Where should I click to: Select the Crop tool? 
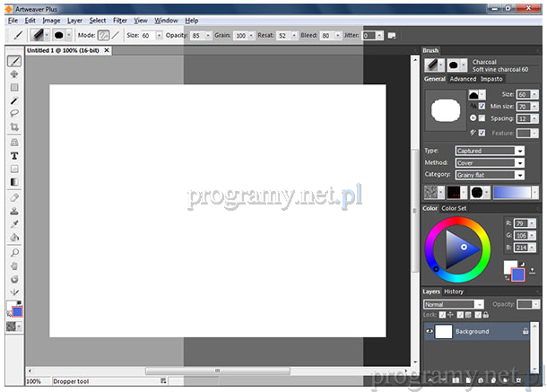click(x=14, y=127)
